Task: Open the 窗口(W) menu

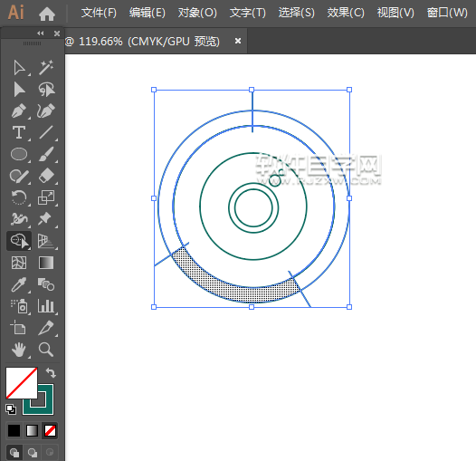Action: point(447,13)
